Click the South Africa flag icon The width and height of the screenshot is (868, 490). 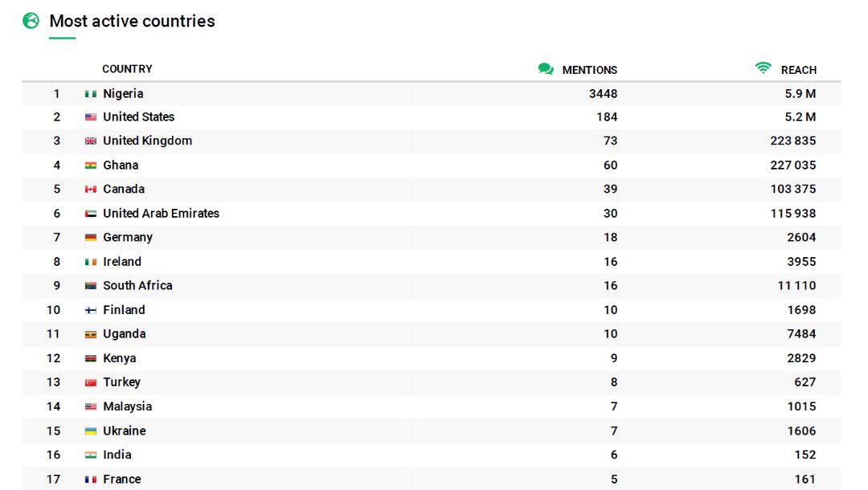[x=91, y=286]
